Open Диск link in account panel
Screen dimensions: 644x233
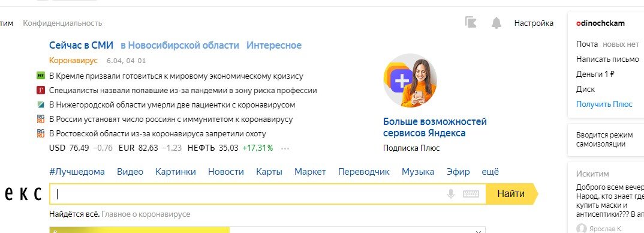(585, 89)
